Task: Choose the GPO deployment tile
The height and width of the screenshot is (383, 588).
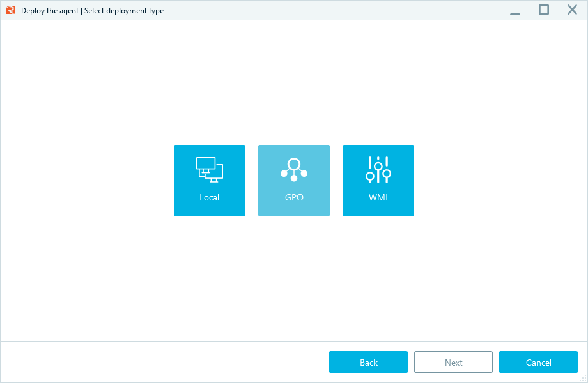Action: coord(293,181)
